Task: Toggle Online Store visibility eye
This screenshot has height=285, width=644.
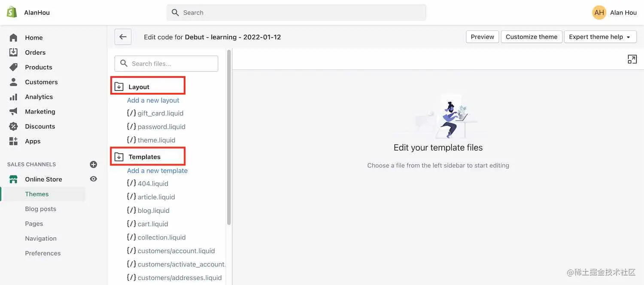Action: (x=93, y=179)
